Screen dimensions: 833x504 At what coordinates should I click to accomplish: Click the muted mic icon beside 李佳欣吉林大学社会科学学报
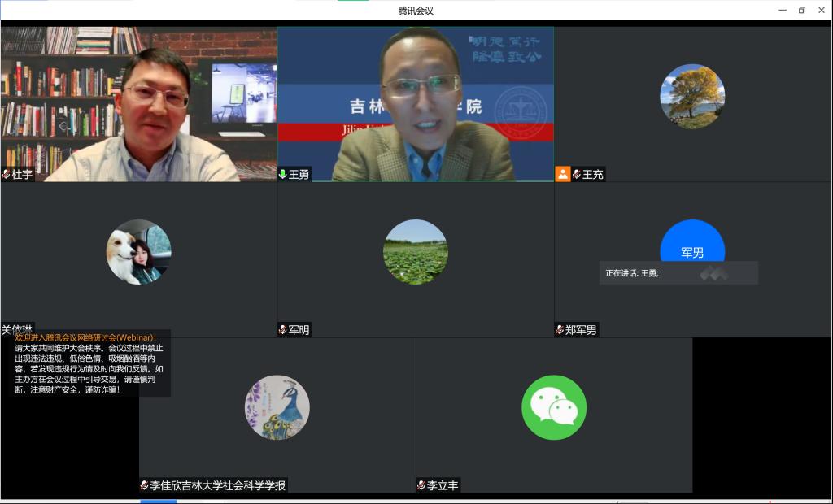point(145,485)
